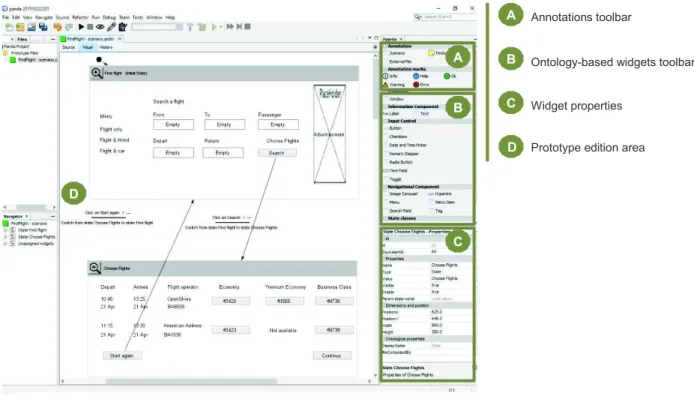Click the grey Stop square next to Play
The width and height of the screenshot is (694, 399).
[90, 27]
